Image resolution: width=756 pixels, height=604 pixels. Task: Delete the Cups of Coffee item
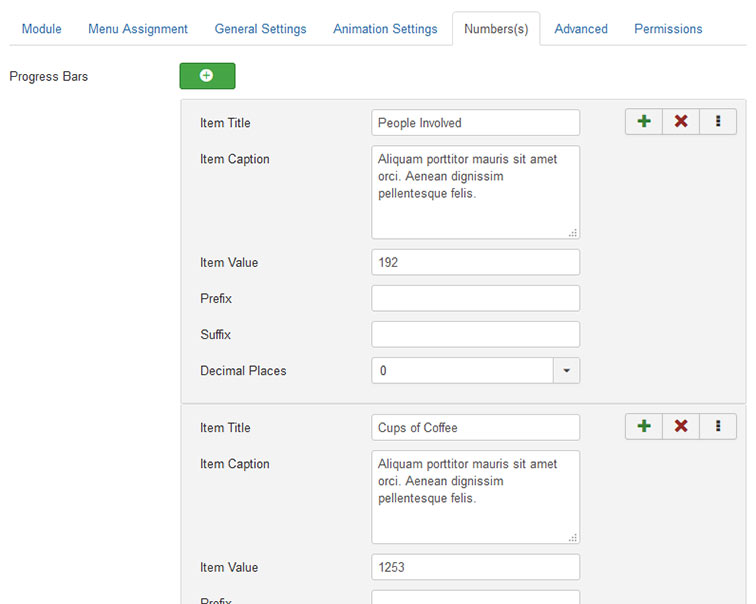[681, 426]
